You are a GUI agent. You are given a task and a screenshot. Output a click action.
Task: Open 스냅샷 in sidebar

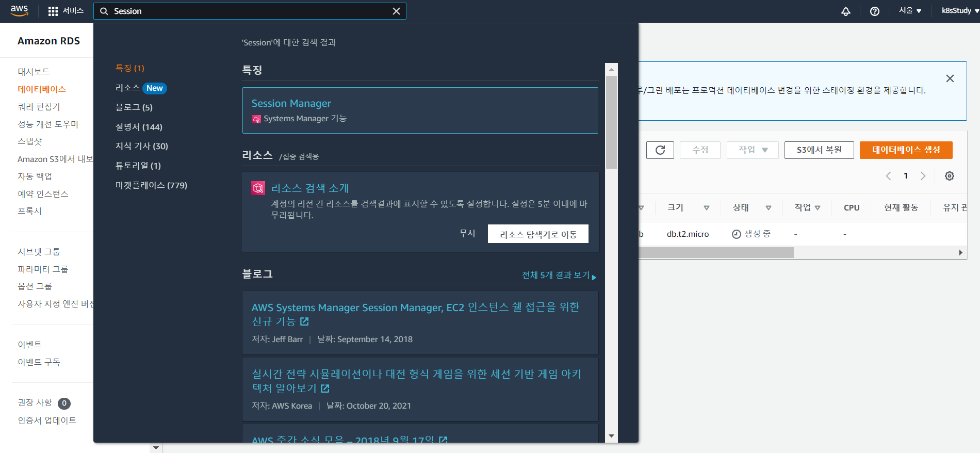point(30,141)
